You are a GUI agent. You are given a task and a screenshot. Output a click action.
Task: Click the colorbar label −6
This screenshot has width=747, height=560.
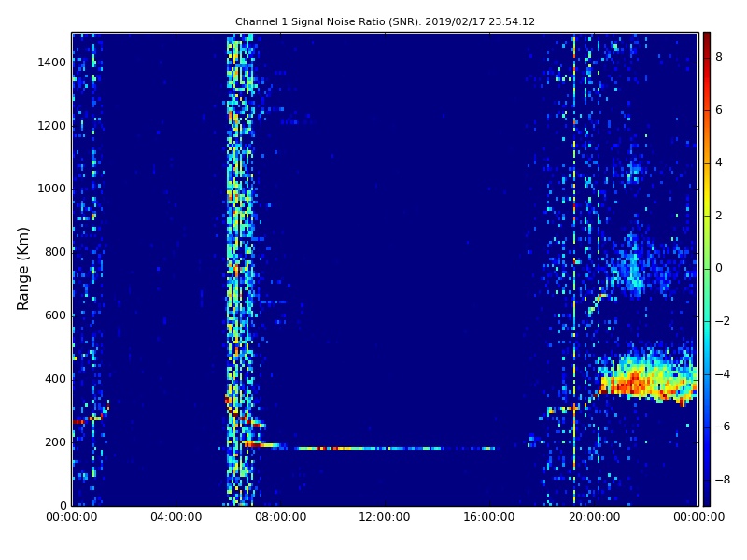point(723,427)
